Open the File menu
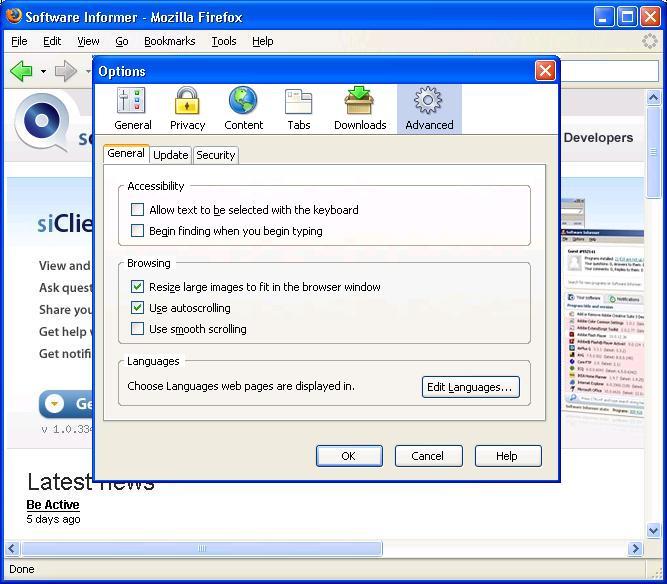667x584 pixels. [19, 41]
